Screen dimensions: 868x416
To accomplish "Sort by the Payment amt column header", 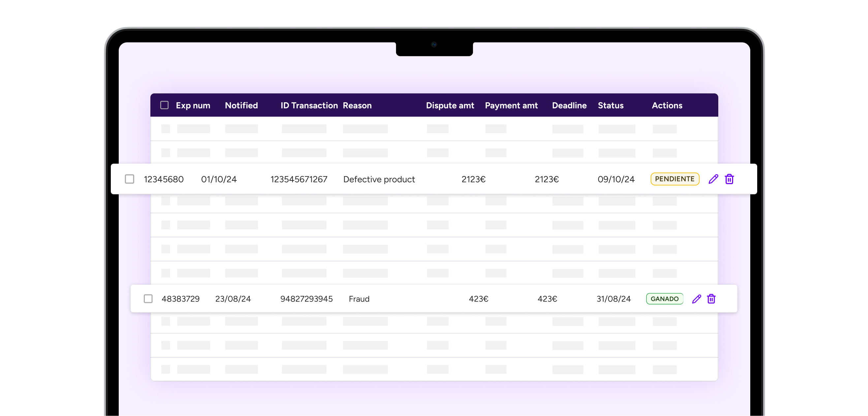I will [x=511, y=106].
